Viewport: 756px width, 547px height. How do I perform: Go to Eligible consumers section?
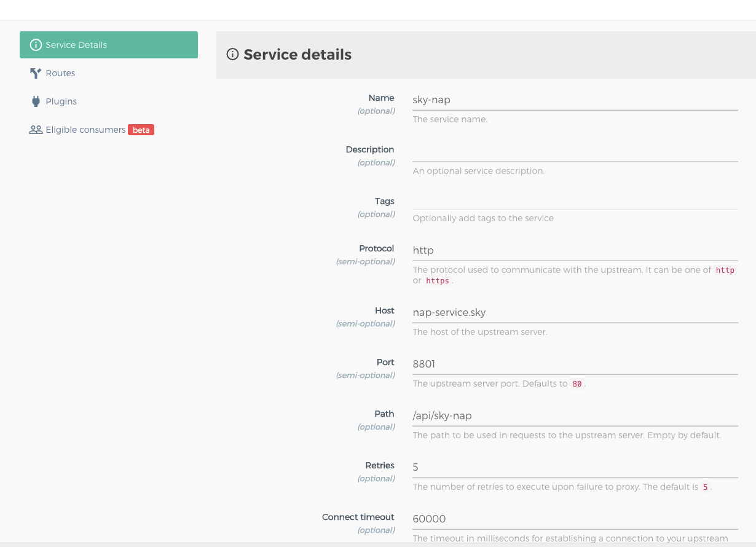point(85,130)
